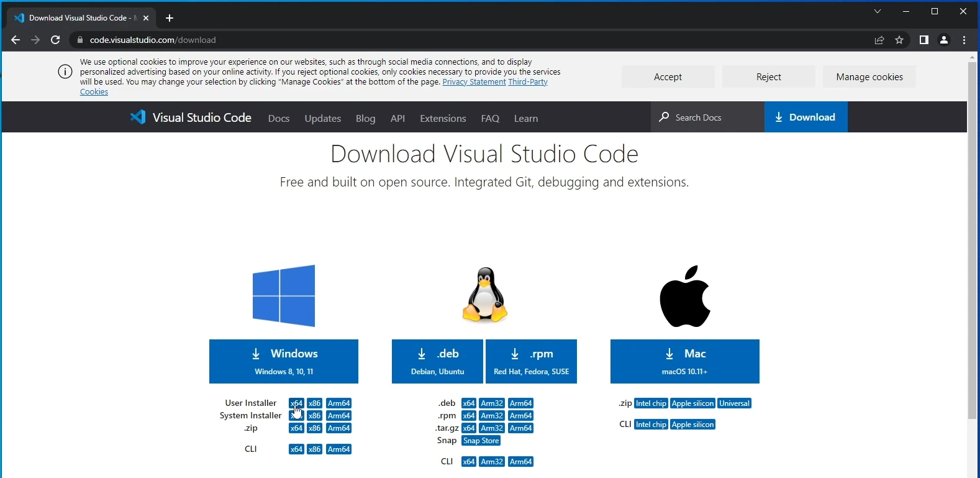The image size is (980, 478).
Task: Click the site lock icon
Action: pos(79,40)
